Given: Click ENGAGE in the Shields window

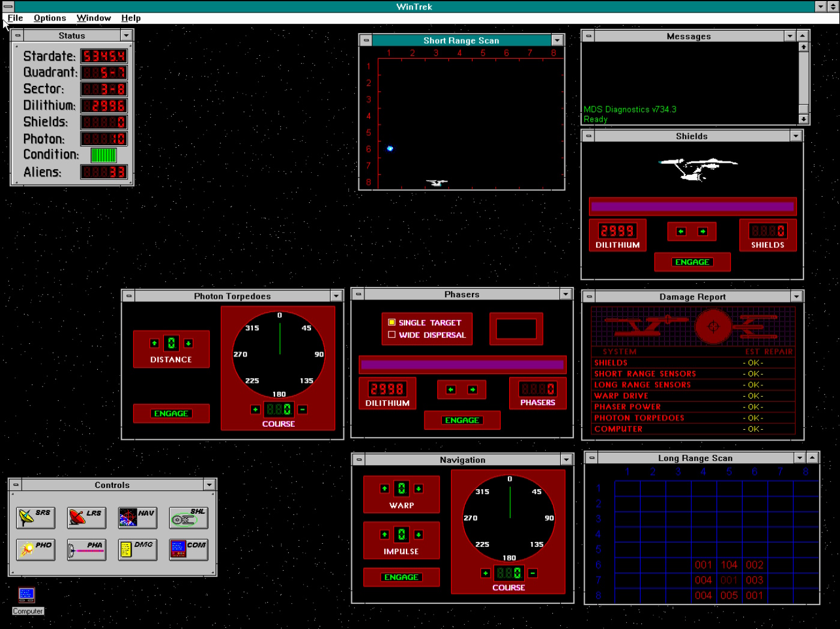Looking at the screenshot, I should [x=692, y=262].
